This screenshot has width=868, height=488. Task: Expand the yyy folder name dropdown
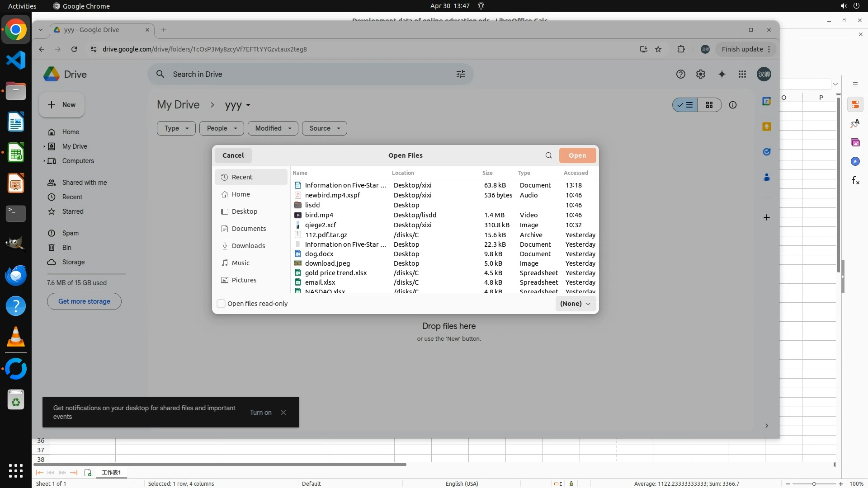tap(248, 105)
